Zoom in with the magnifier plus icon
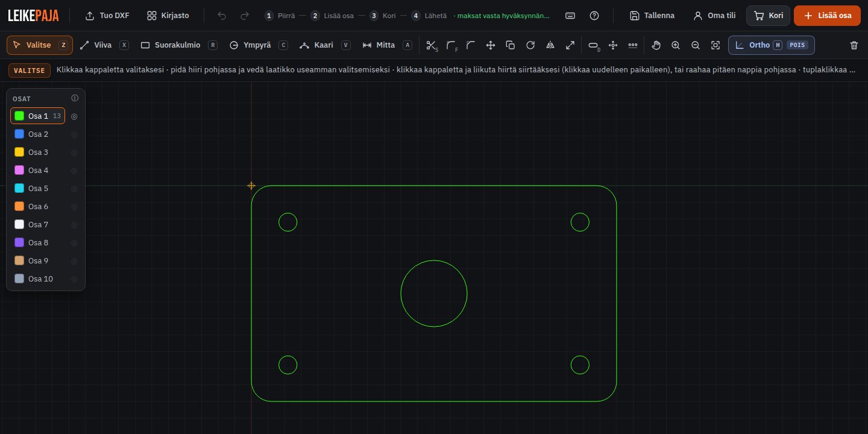Viewport: 868px width, 434px height. point(676,45)
